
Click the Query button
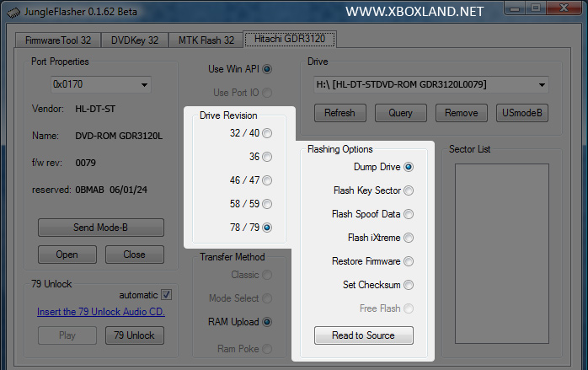(400, 113)
